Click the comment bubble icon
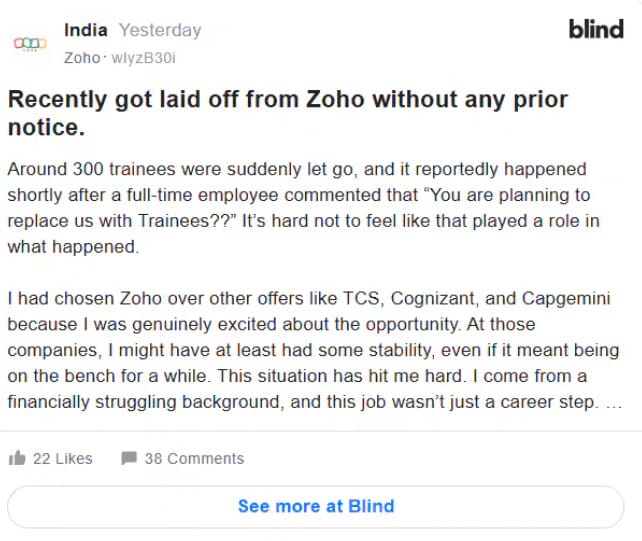 pyautogui.click(x=128, y=458)
